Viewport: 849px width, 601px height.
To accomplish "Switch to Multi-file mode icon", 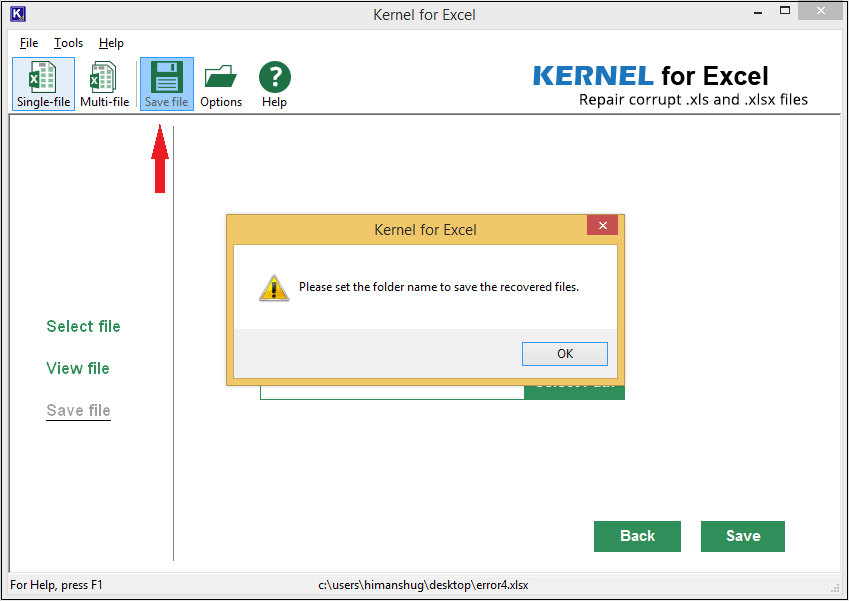I will [105, 84].
